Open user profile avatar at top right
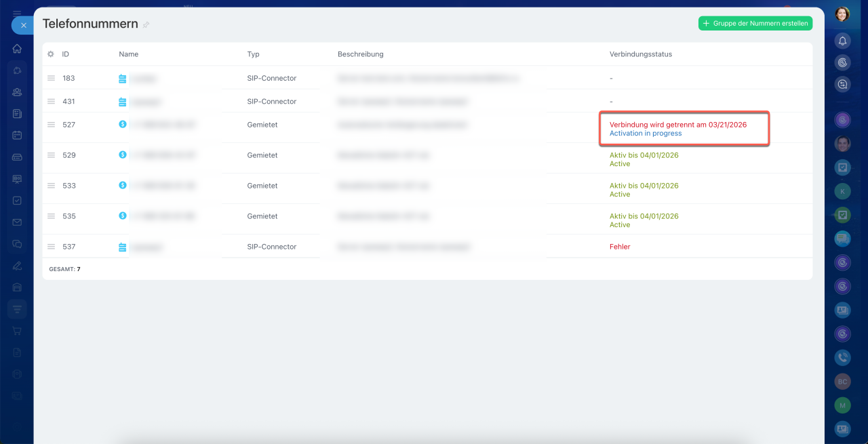Image resolution: width=868 pixels, height=444 pixels. click(x=842, y=14)
